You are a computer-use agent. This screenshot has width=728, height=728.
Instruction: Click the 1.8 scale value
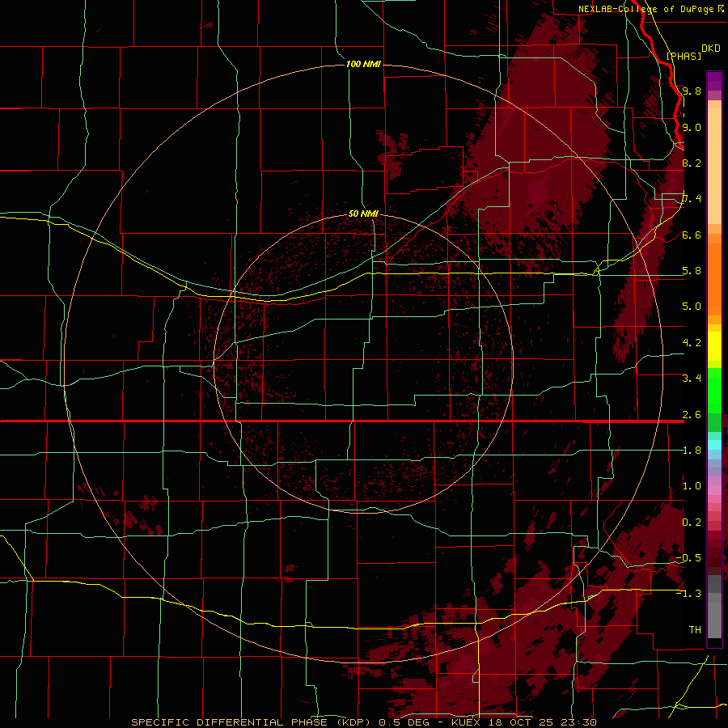(692, 451)
